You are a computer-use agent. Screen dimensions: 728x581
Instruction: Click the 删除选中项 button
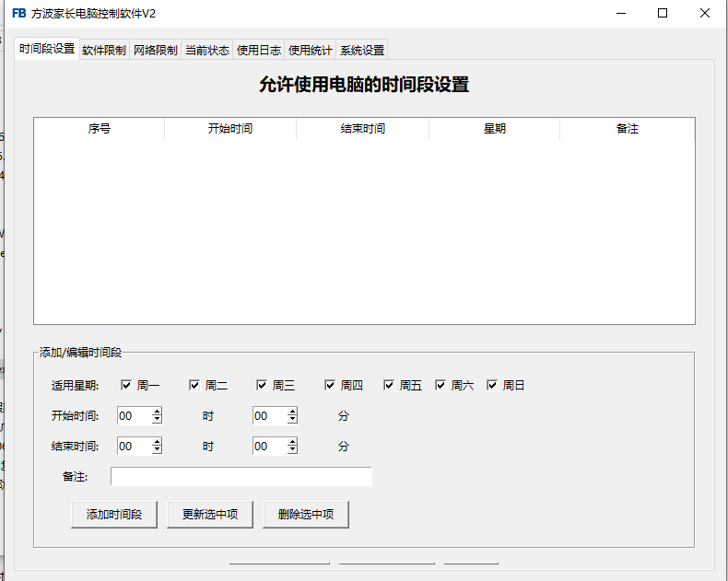coord(305,515)
